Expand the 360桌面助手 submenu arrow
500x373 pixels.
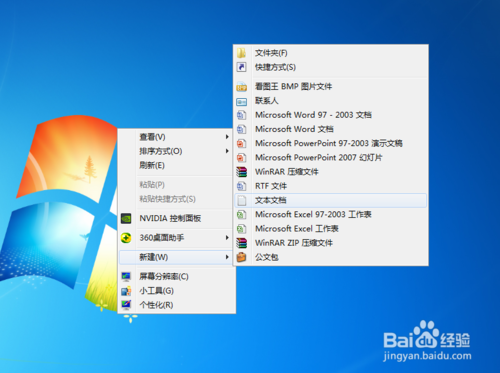click(x=227, y=238)
